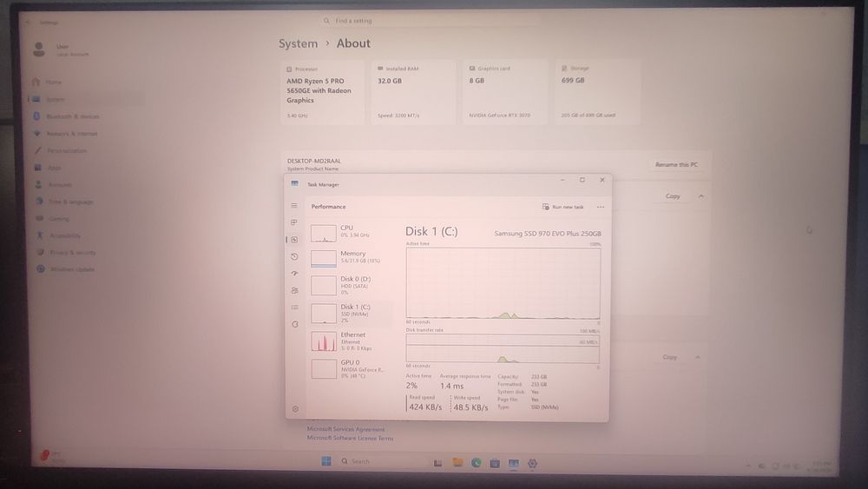
Task: Select the CPU performance graph entry
Action: (351, 233)
